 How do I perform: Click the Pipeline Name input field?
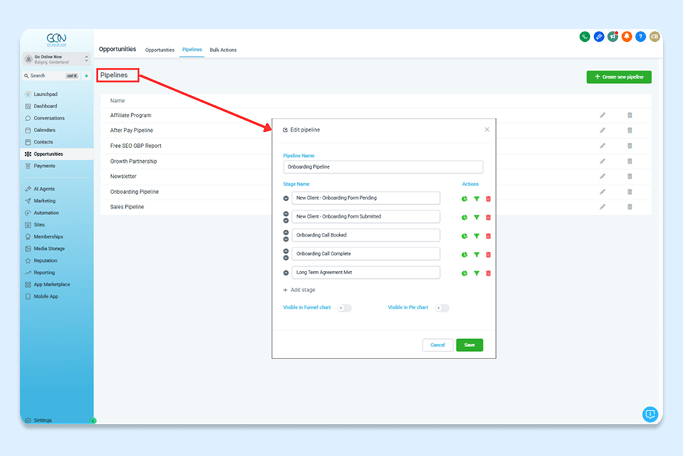tap(383, 167)
